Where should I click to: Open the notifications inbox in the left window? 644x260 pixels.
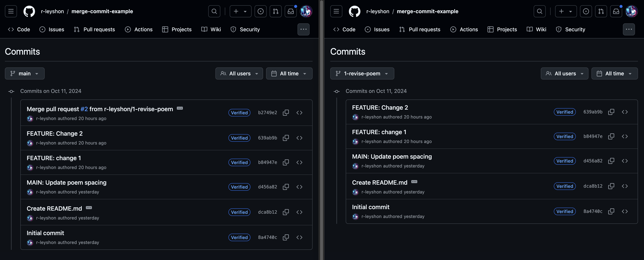[291, 11]
